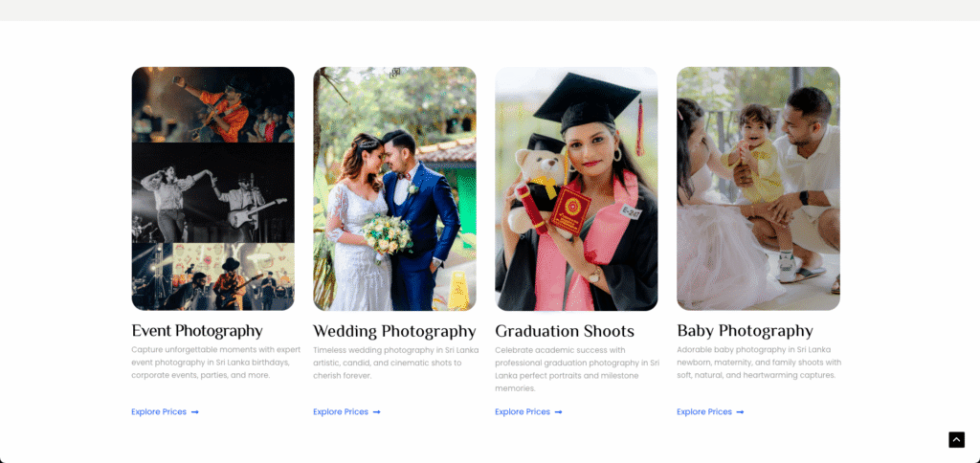Open the concert collage event photo
The width and height of the screenshot is (980, 463).
[x=213, y=188]
